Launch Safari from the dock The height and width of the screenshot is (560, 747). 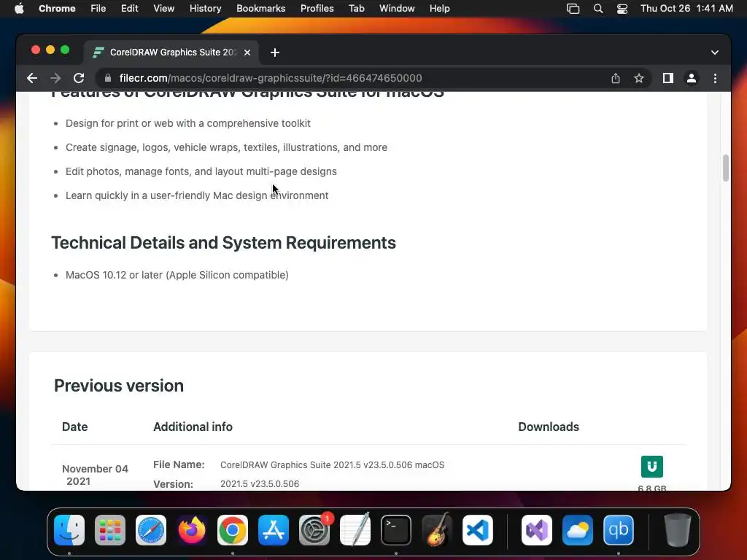(151, 530)
